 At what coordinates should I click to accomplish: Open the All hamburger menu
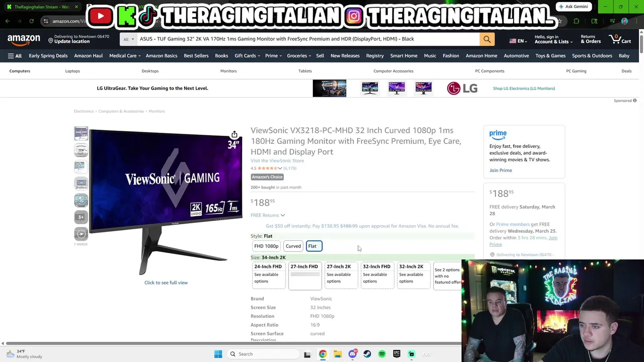point(15,56)
